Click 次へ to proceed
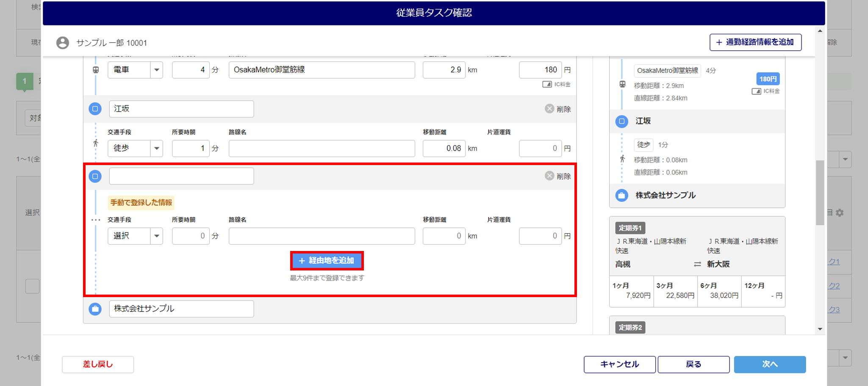This screenshot has width=868, height=386. click(x=769, y=364)
